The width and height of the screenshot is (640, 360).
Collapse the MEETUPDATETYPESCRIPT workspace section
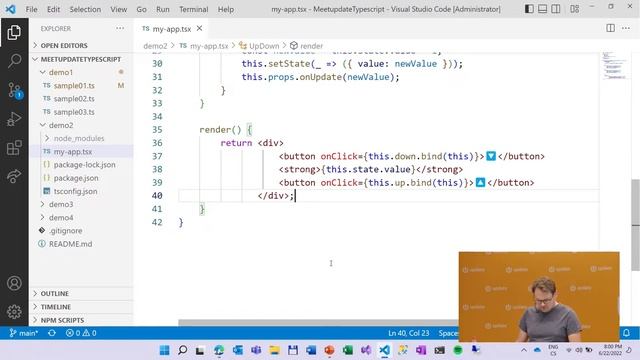81,59
